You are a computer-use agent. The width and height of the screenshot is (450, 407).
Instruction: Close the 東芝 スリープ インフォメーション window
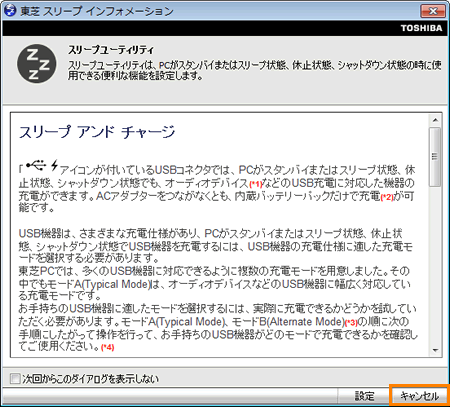[x=433, y=11]
